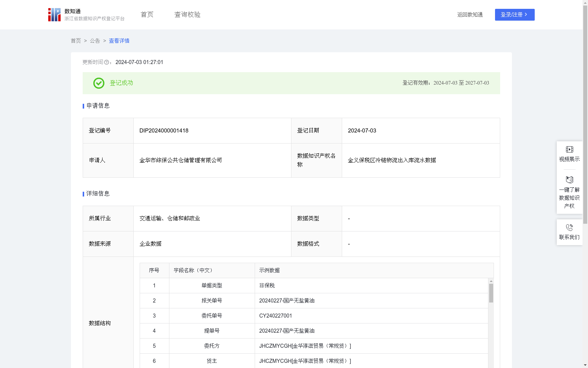
Task: Go to the 首页 nav item
Action: [147, 15]
